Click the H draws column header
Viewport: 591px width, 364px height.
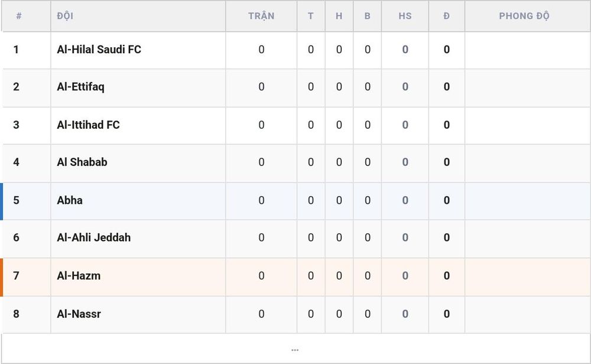(x=339, y=16)
